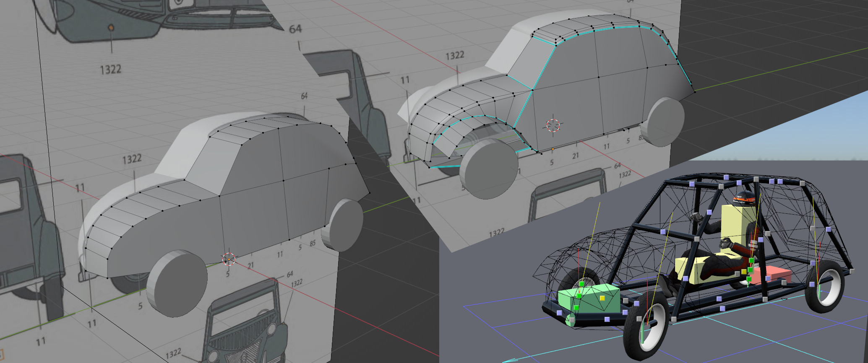This screenshot has height=363, width=868.
Task: Select the driver's helmet in the roll-cage view
Action: coord(744,199)
